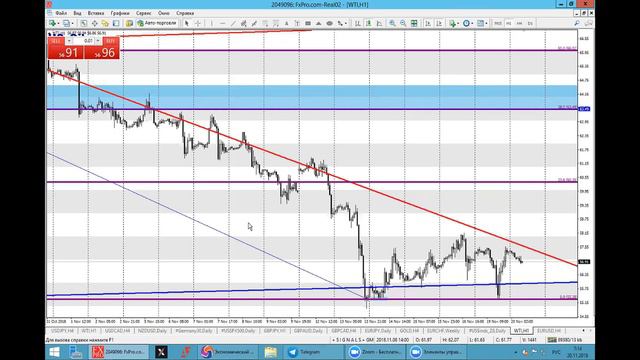Open the New Chart toolbar icon
Image resolution: width=640 pixels, height=360 pixels.
(x=52, y=23)
